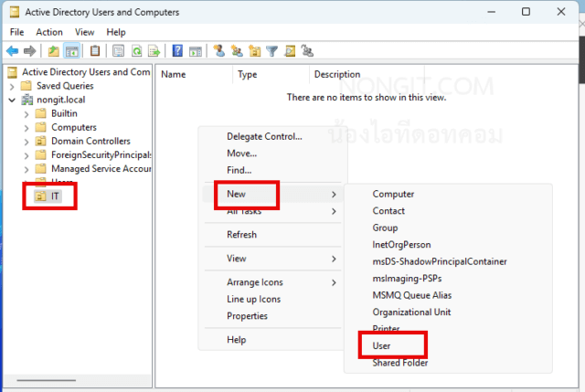Screen dimensions: 585x392
Task: Click the title bar application icon
Action: 15,12
